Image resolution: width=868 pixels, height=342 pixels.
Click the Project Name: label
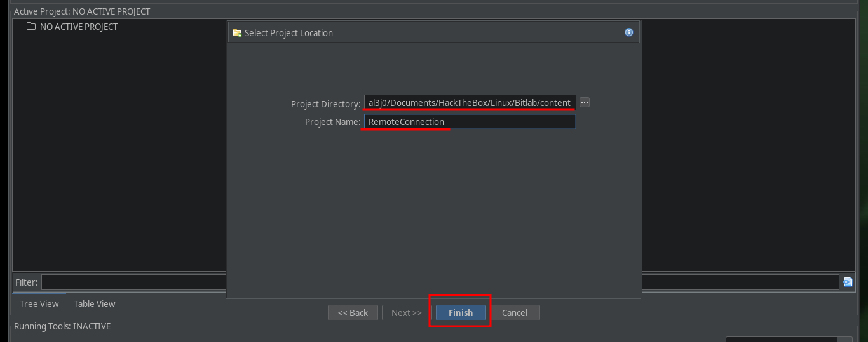(332, 122)
